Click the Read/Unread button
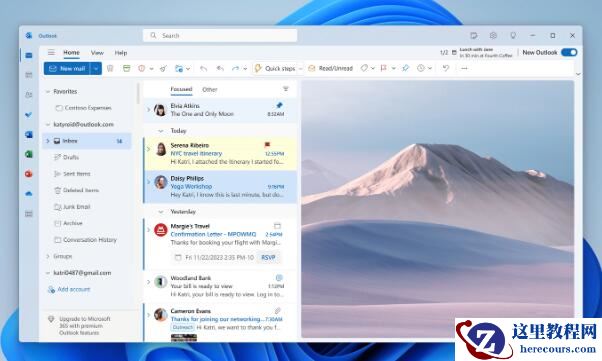This screenshot has width=602, height=361. click(x=331, y=68)
